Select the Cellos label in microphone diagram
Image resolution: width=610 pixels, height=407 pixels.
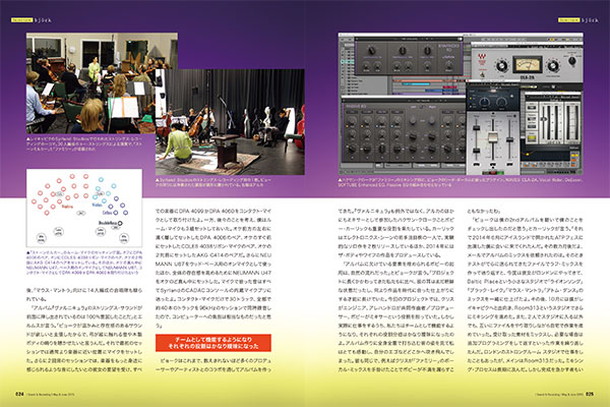coord(109,212)
